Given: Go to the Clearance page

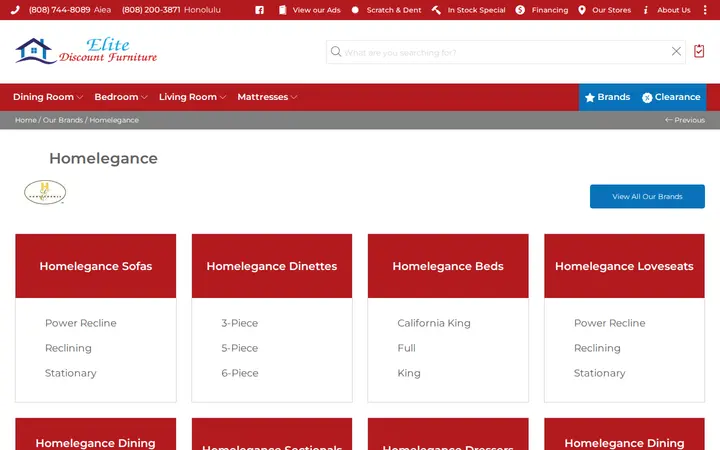Looking at the screenshot, I should [x=671, y=97].
